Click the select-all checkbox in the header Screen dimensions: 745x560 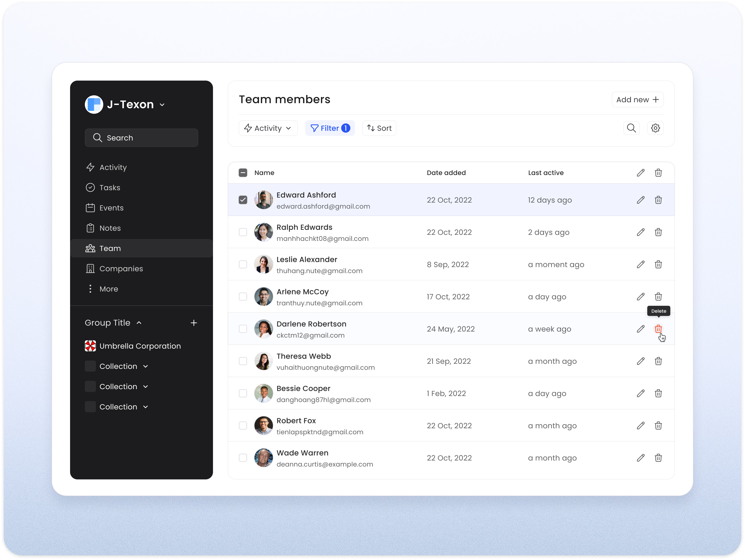(x=243, y=172)
